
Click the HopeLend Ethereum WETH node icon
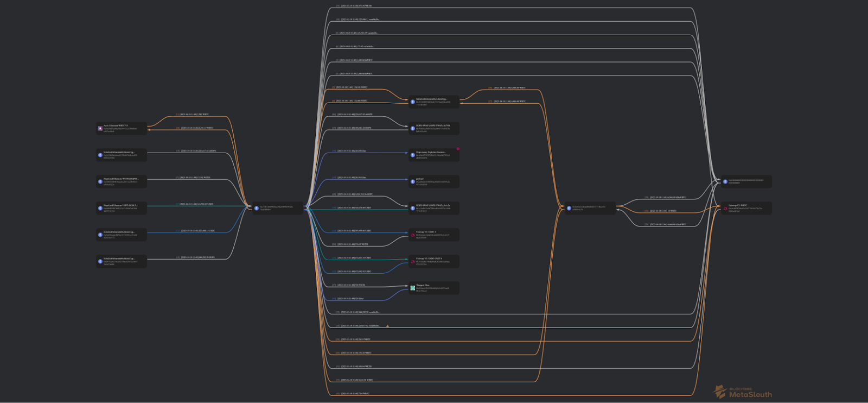click(100, 182)
